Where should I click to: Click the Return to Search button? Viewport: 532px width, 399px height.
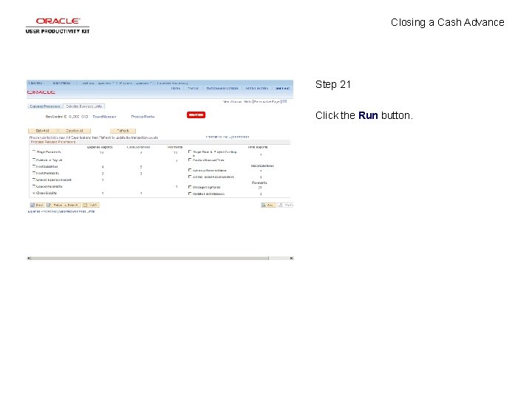[64, 205]
